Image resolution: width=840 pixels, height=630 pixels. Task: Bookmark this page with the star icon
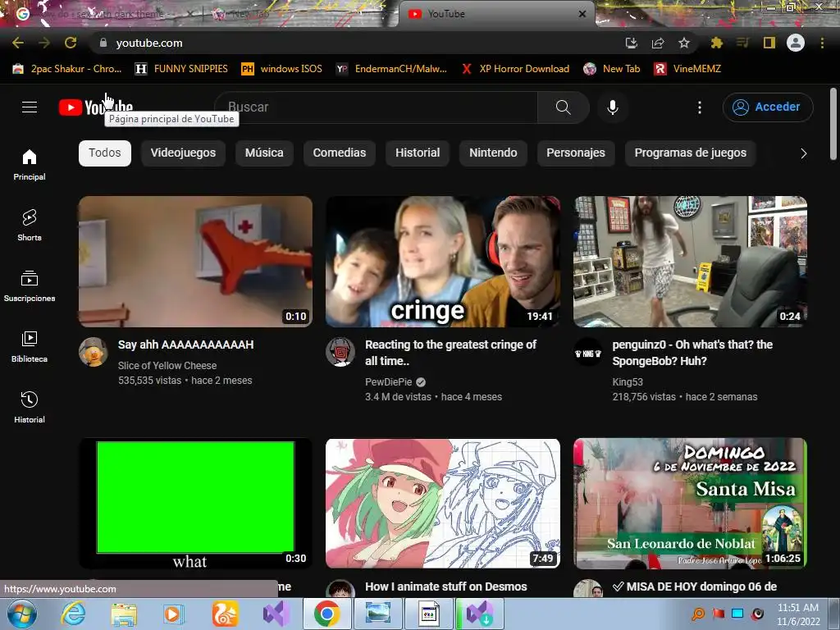pos(684,43)
